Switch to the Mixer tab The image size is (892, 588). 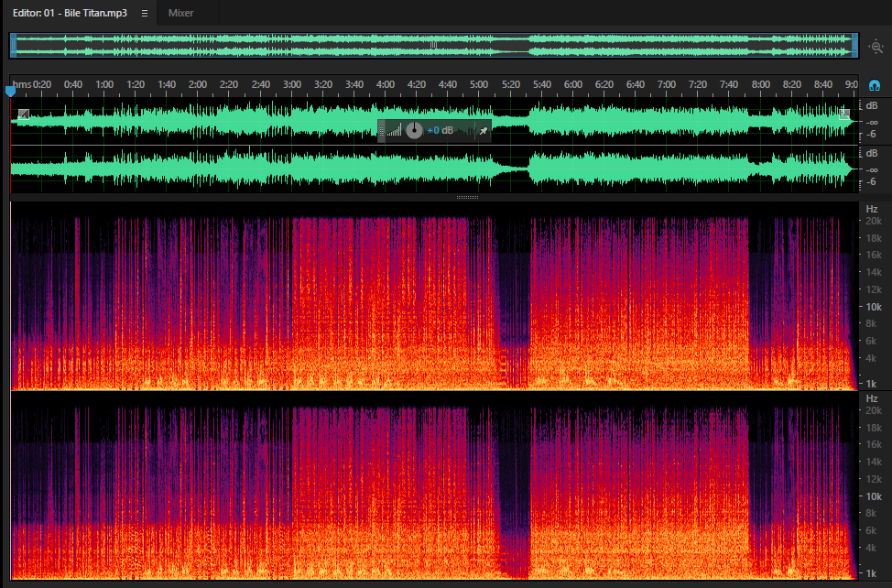click(181, 13)
